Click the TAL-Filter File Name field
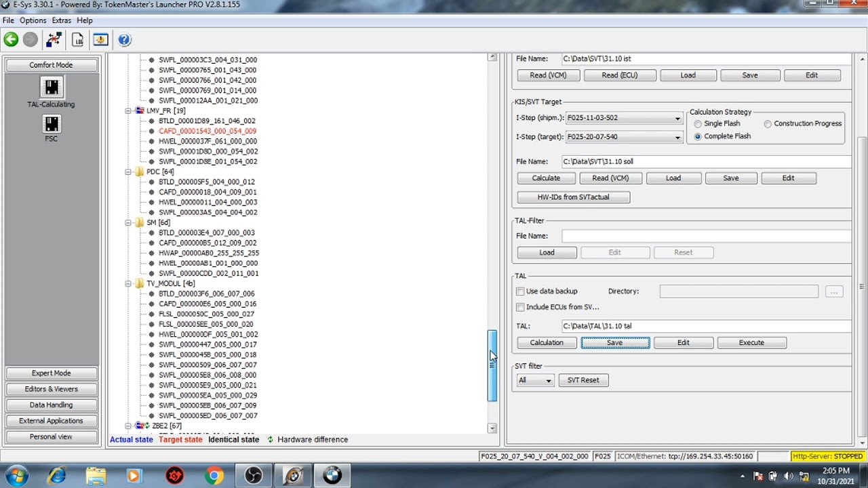This screenshot has width=868, height=488. coord(706,236)
